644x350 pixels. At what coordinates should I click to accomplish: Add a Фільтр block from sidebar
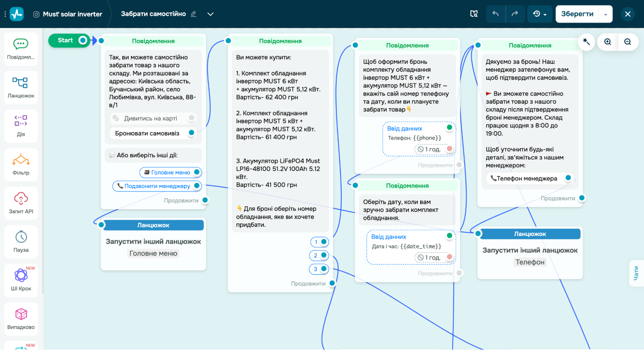click(x=21, y=165)
